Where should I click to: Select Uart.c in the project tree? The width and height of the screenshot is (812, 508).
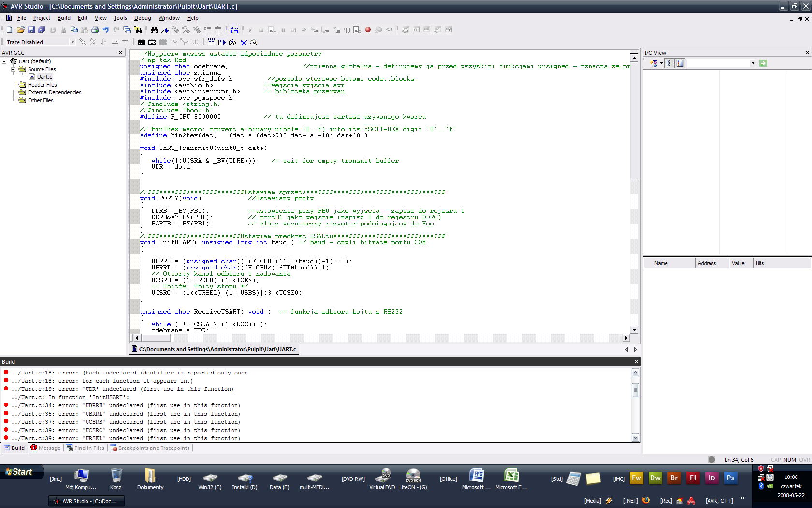[x=44, y=77]
